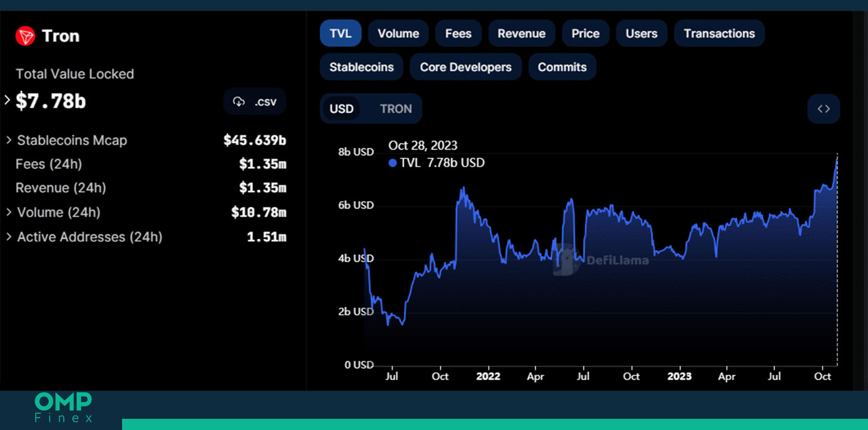This screenshot has width=868, height=430.
Task: Click the Fees (24h) label
Action: (x=49, y=164)
